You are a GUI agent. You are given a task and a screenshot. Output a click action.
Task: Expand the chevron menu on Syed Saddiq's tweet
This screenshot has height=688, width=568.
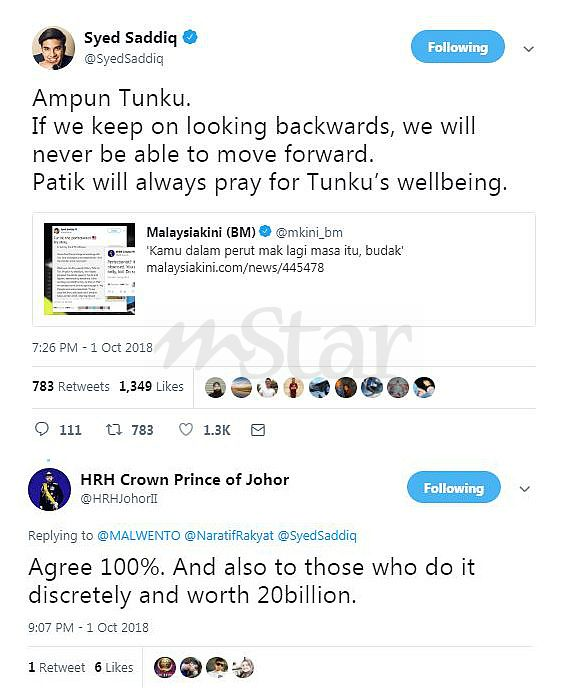coord(529,49)
